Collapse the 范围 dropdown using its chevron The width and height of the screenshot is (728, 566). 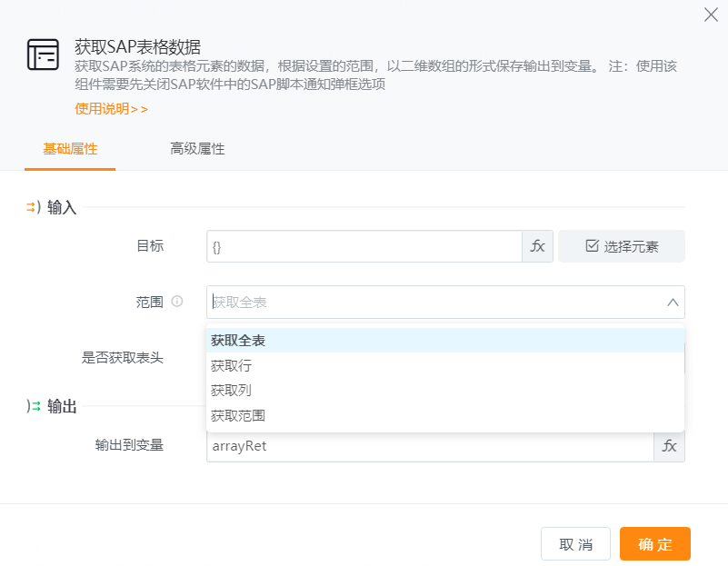pyautogui.click(x=673, y=303)
